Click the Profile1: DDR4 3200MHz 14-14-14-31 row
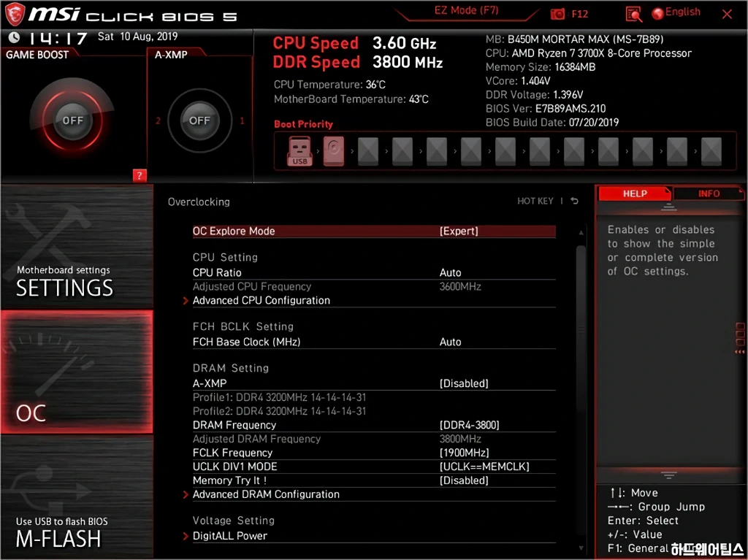The image size is (748, 560). (280, 397)
